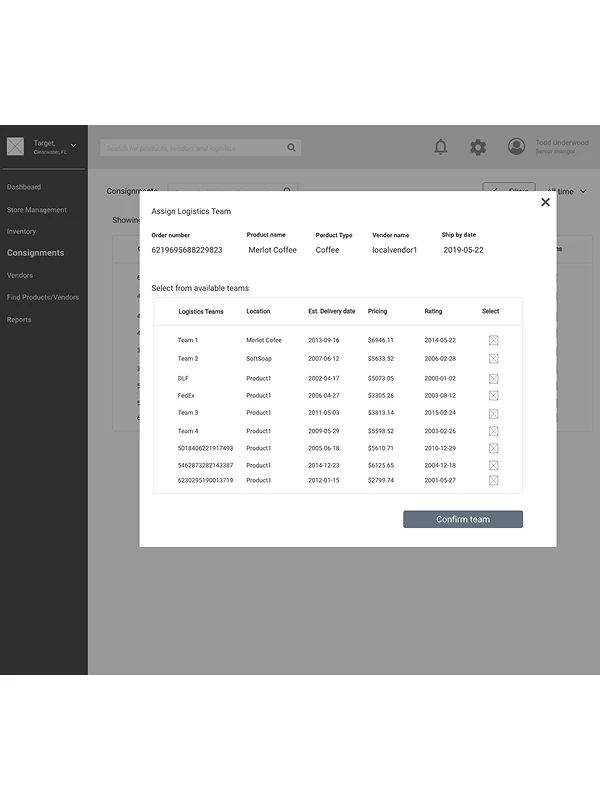The height and width of the screenshot is (800, 600).
Task: Open settings gear icon
Action: (478, 147)
